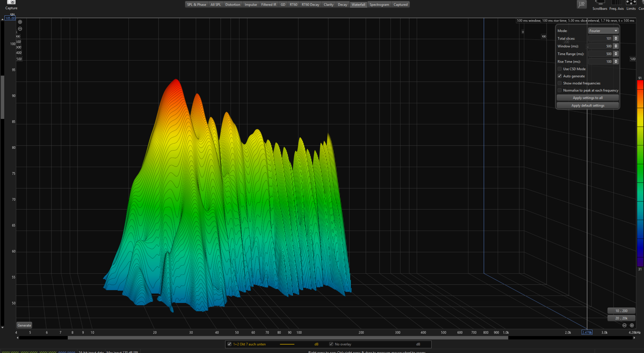Image resolution: width=644 pixels, height=353 pixels.
Task: Zoom out SPL axis with minus icon
Action: click(20, 29)
